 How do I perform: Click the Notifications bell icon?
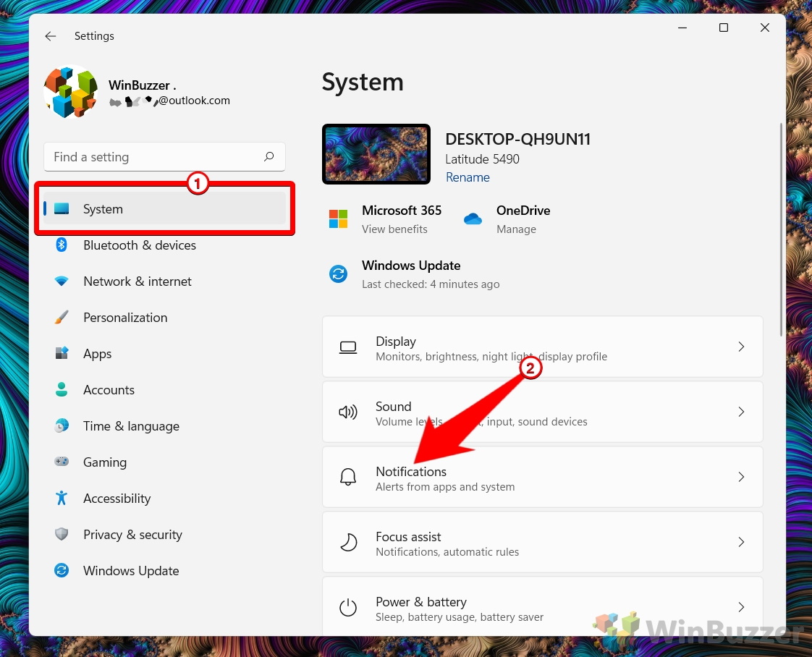pyautogui.click(x=348, y=477)
